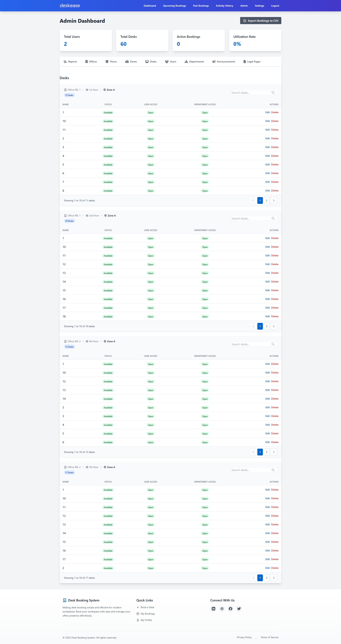Edit desk 11 in 1st floor Zone A
Image resolution: width=341 pixels, height=644 pixels.
tap(267, 130)
